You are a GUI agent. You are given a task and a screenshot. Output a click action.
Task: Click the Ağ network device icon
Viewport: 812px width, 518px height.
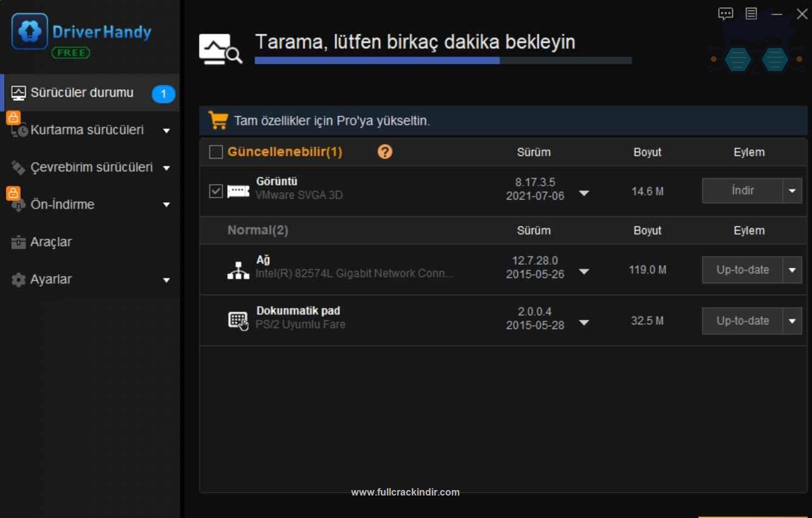[x=238, y=270]
